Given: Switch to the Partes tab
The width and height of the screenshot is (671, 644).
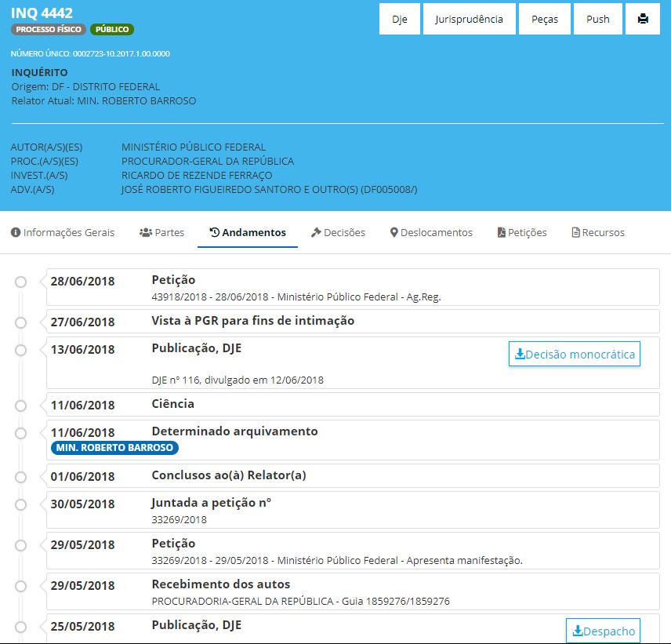Looking at the screenshot, I should tap(161, 232).
